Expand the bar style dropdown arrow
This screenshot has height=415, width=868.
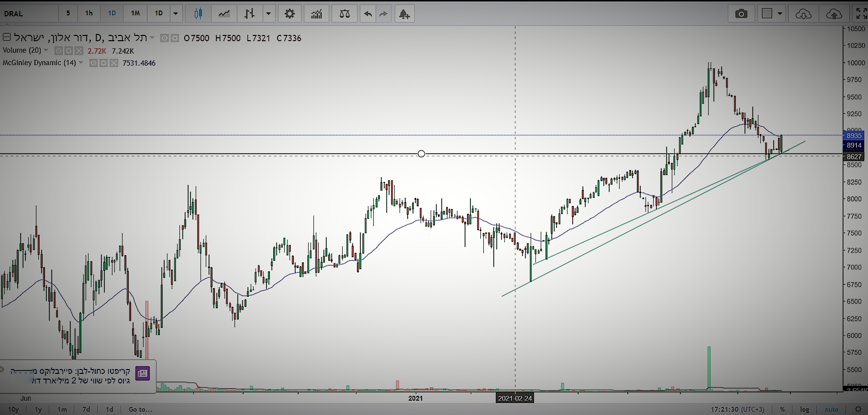pos(268,13)
